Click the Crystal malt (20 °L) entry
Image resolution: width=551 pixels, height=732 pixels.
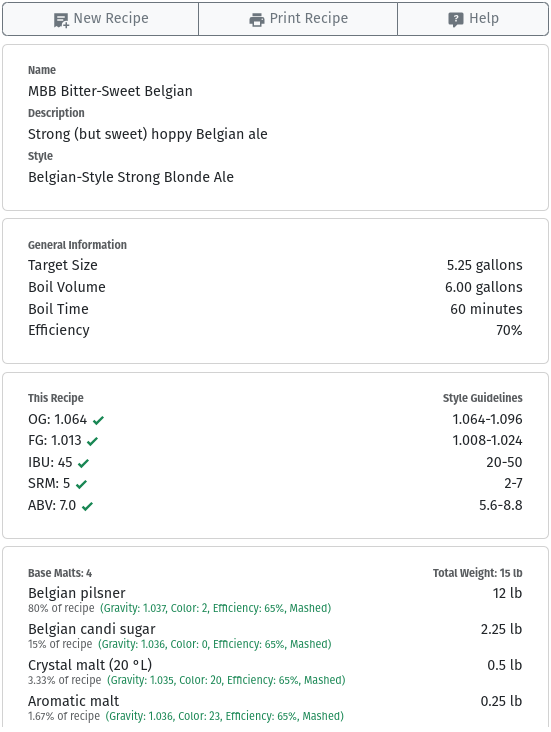[x=275, y=671]
